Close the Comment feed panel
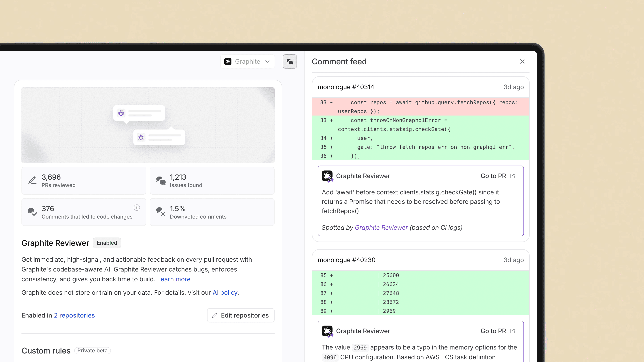 [x=522, y=61]
